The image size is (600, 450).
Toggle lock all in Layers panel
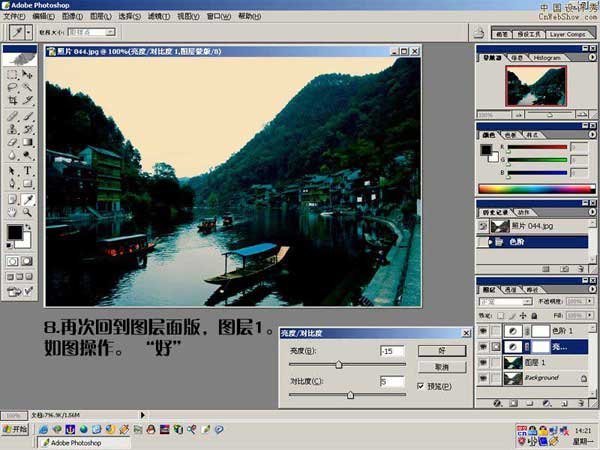pyautogui.click(x=534, y=316)
